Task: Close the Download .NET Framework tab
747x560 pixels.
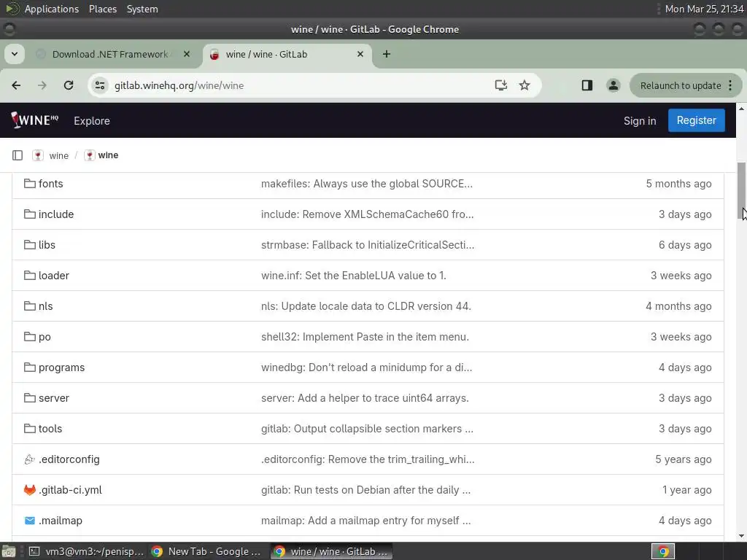Action: coord(187,54)
